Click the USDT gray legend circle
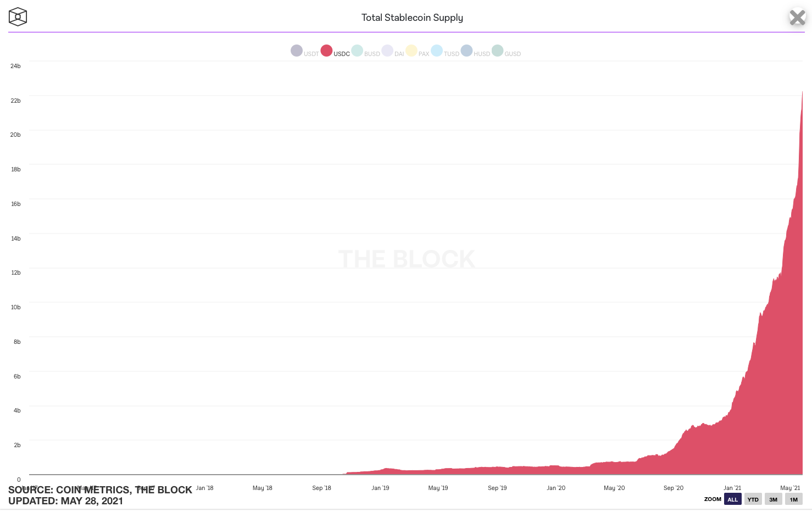Screen dimensions: 812x512 [297, 51]
